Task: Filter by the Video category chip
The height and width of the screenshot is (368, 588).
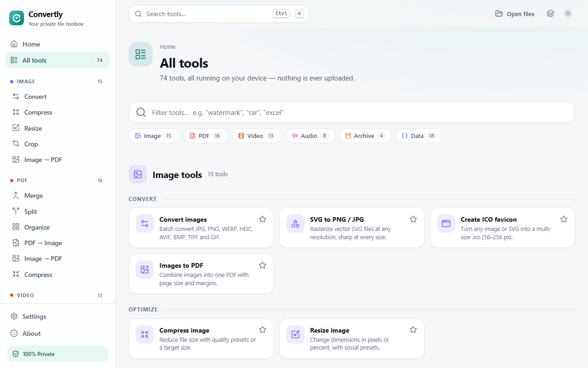Action: click(x=257, y=136)
